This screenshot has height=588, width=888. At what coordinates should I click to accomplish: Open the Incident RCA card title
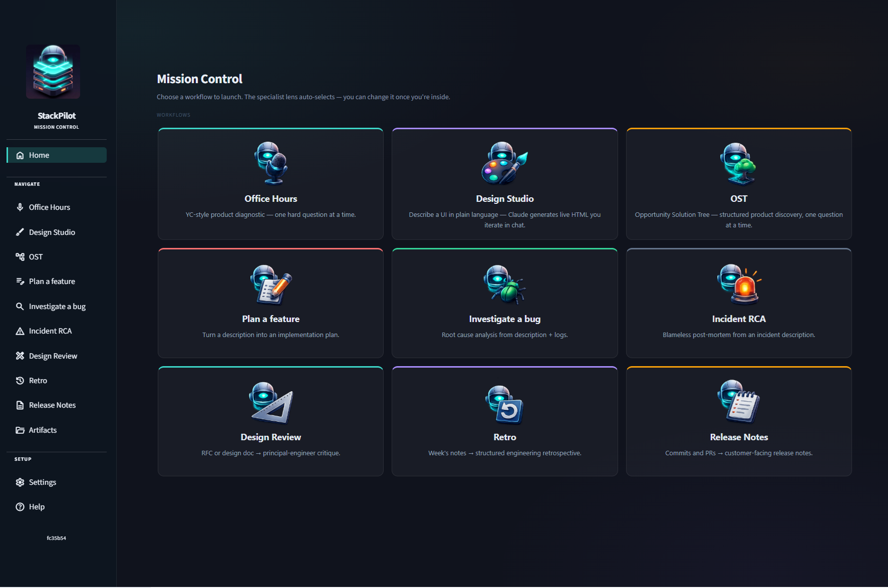pos(739,319)
